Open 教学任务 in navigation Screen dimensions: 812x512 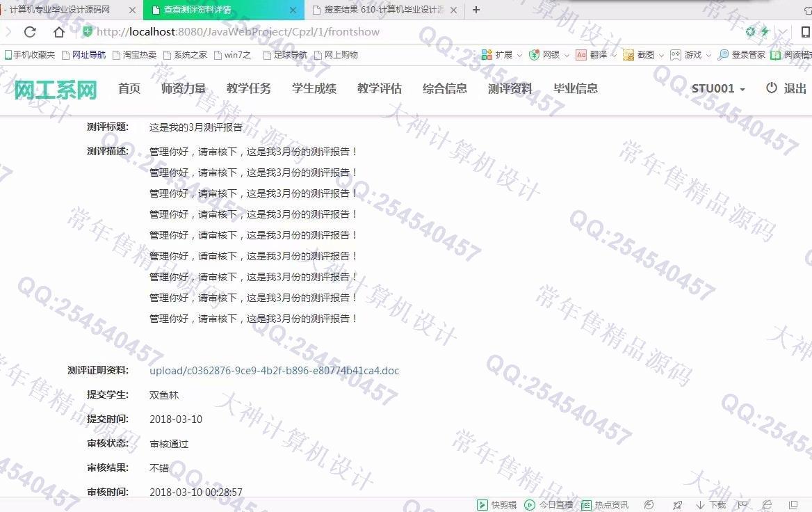tap(249, 88)
